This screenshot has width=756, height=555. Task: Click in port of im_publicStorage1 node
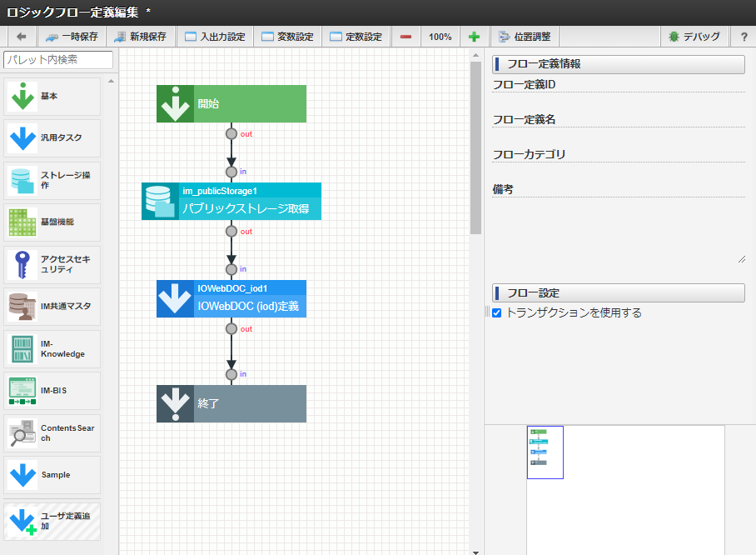[231, 172]
